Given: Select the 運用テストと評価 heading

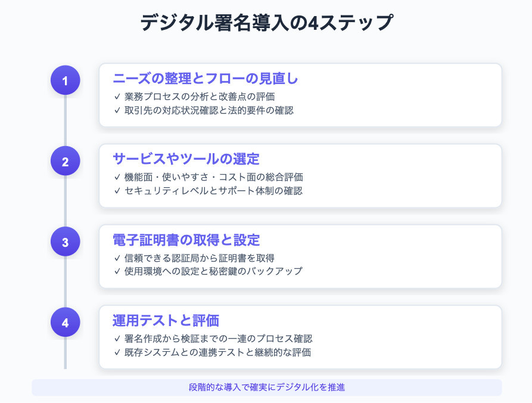Looking at the screenshot, I should point(166,320).
